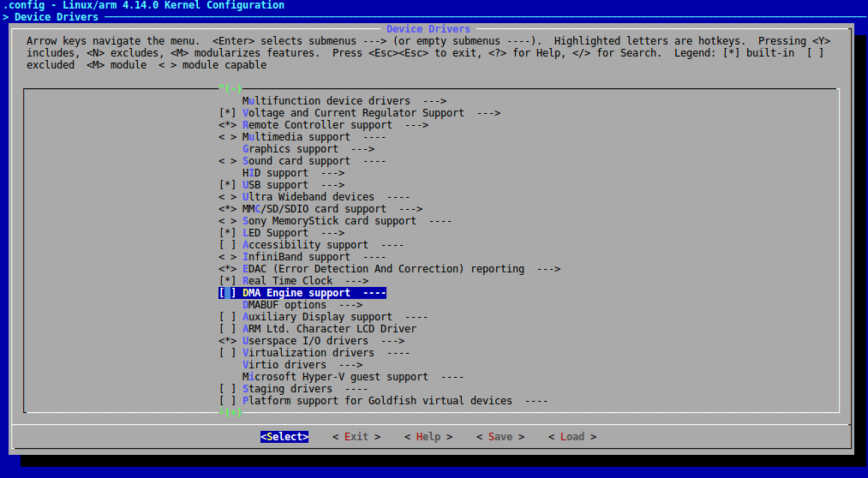Toggle USB support built-in checkbox

[228, 185]
